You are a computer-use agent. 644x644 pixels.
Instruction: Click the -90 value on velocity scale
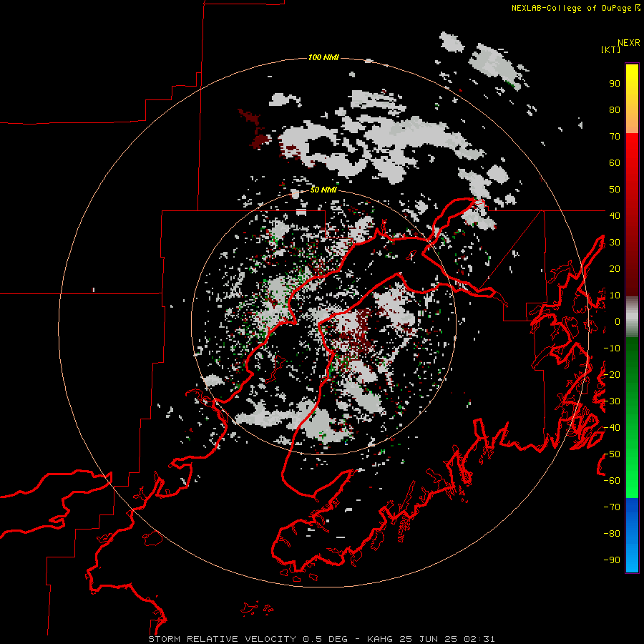[x=612, y=560]
